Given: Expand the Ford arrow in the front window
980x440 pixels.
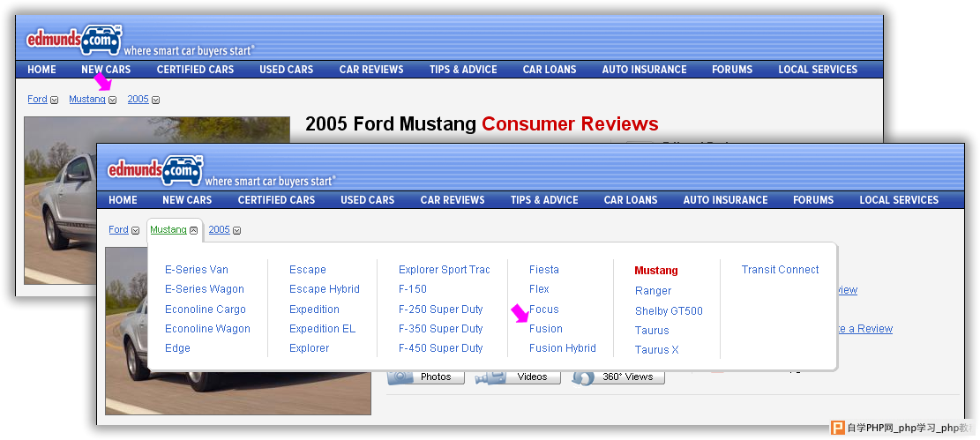Looking at the screenshot, I should [x=135, y=231].
